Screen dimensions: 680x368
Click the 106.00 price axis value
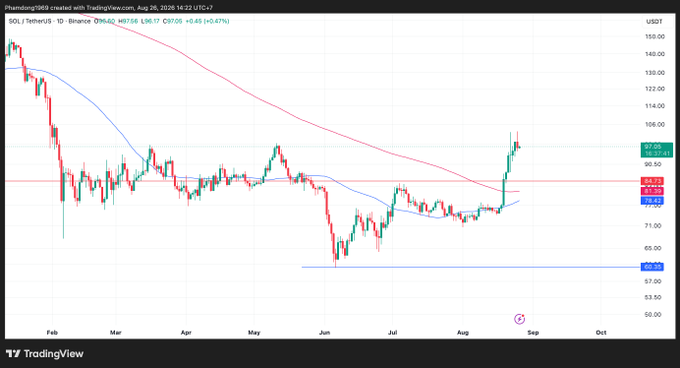pyautogui.click(x=654, y=125)
